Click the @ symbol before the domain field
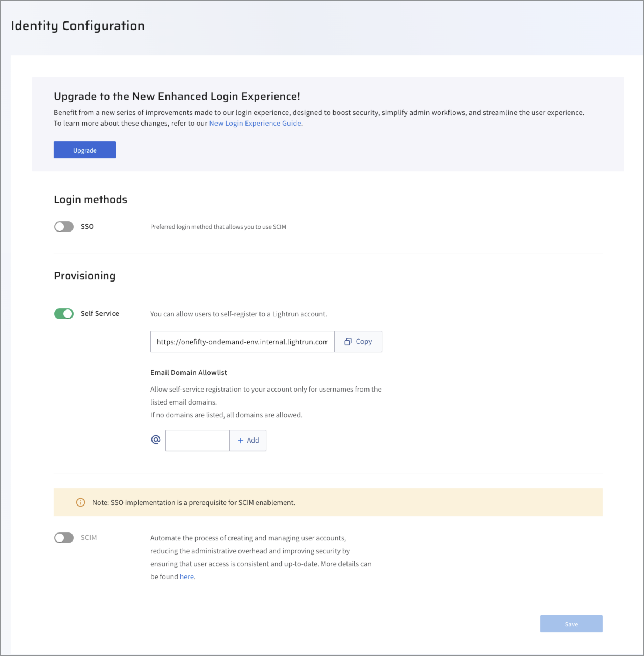The image size is (644, 656). tap(155, 439)
